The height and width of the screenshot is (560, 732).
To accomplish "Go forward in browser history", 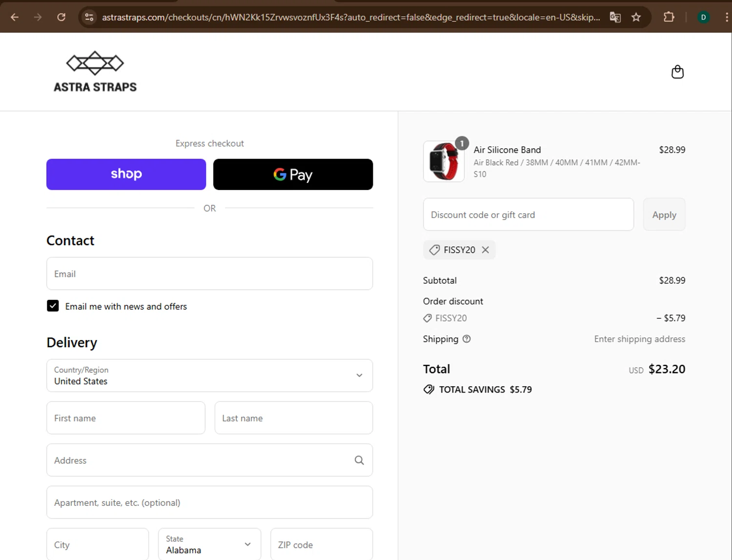I will click(x=38, y=17).
